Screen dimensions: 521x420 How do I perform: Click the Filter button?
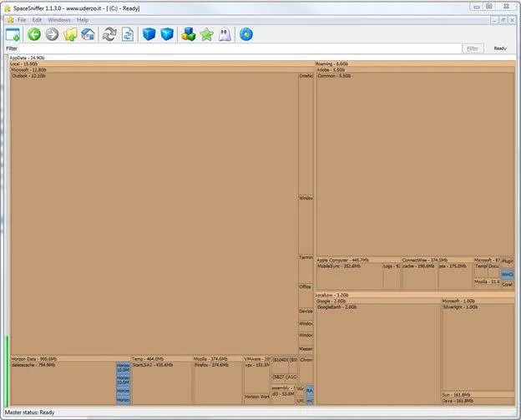(x=473, y=48)
